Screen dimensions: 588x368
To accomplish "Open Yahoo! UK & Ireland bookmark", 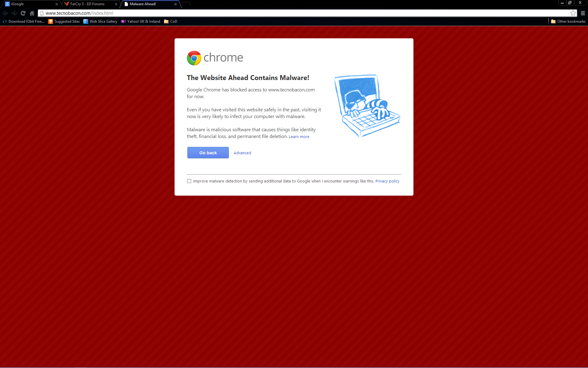I will 141,21.
